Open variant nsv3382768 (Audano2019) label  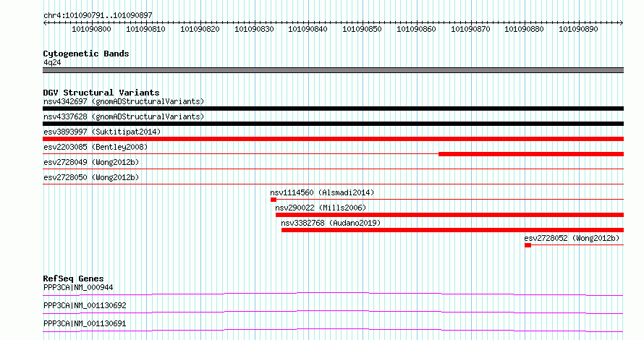point(331,223)
